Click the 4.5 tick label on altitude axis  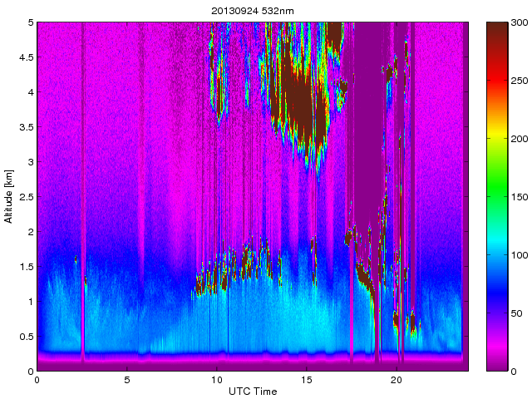click(26, 57)
